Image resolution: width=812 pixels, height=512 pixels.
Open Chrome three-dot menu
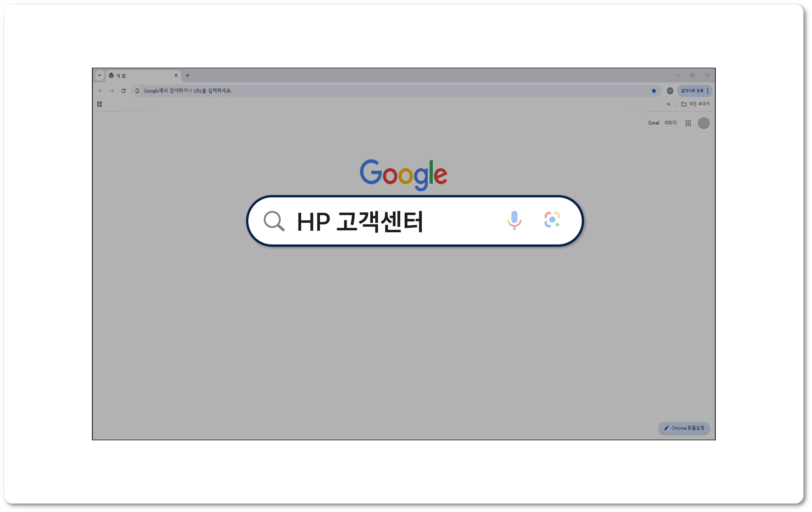click(x=707, y=91)
